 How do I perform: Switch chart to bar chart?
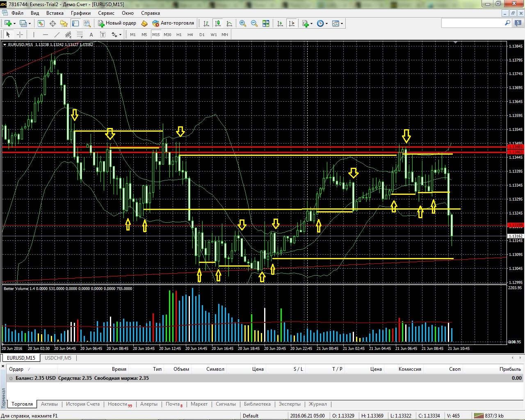206,23
